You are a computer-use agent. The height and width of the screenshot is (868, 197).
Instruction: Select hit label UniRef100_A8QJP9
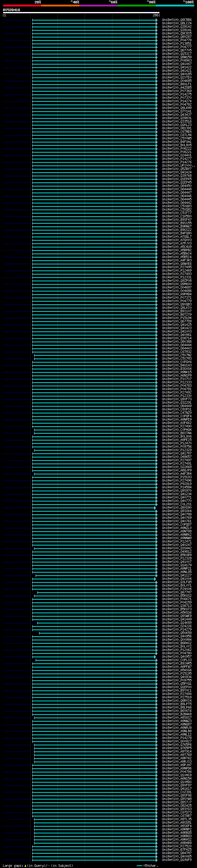pos(176,470)
